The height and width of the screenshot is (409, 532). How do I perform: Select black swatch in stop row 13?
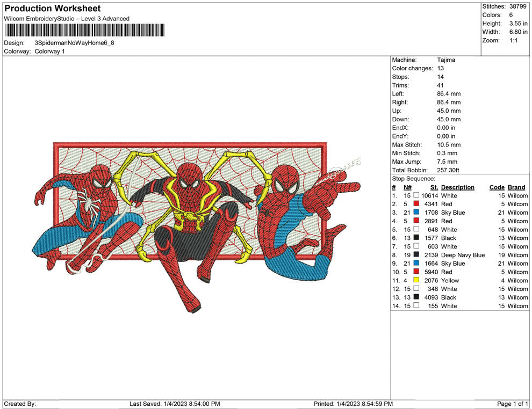click(416, 297)
